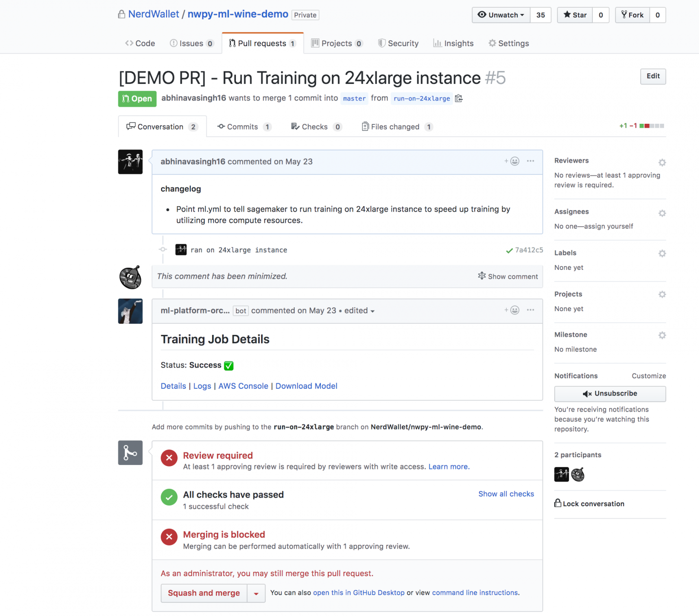699x616 pixels.
Task: Copy the run-on-24xlarge branch name icon
Action: (459, 99)
